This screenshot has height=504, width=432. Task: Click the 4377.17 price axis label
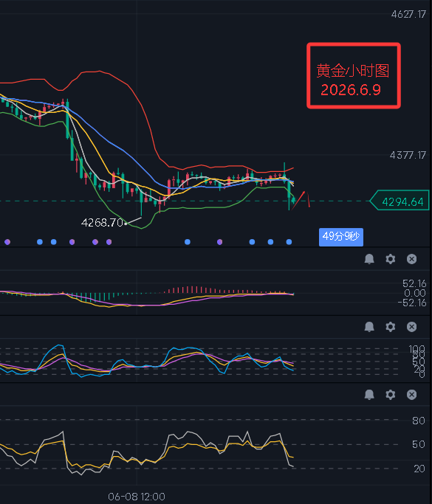click(x=408, y=155)
